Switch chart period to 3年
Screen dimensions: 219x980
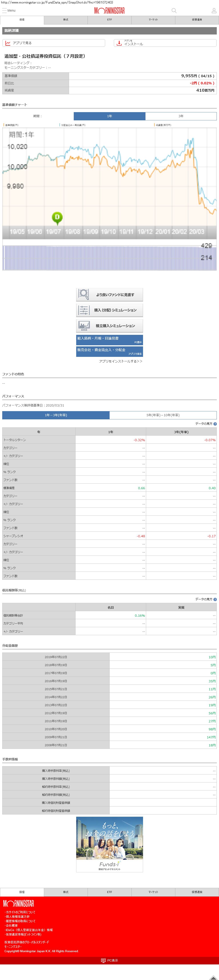point(181,116)
